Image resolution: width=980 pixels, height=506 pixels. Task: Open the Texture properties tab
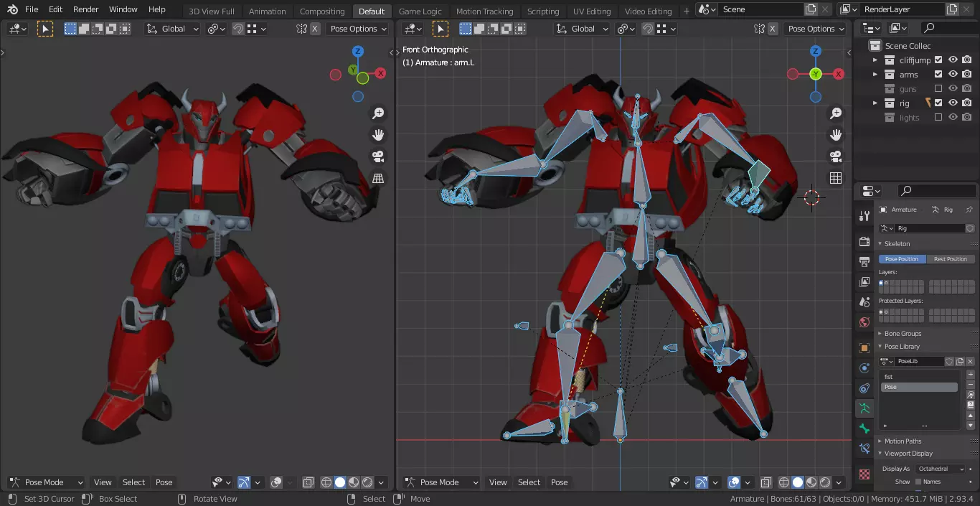click(x=864, y=474)
